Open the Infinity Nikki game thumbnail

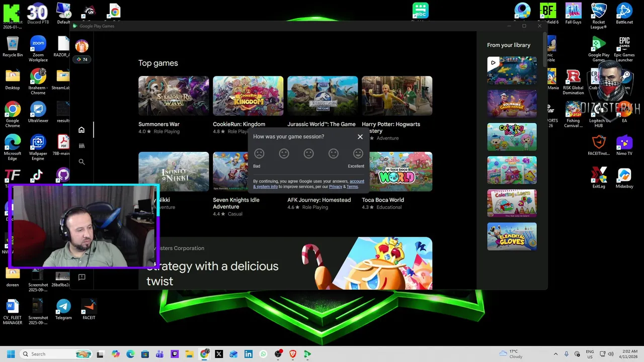(174, 171)
